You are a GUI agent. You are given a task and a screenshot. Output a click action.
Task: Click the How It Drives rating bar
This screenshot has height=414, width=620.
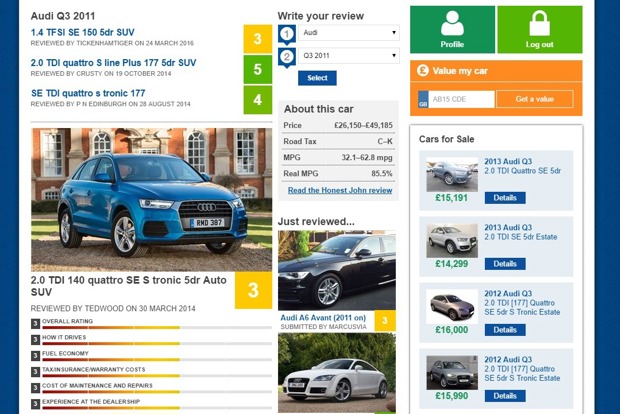[157, 344]
